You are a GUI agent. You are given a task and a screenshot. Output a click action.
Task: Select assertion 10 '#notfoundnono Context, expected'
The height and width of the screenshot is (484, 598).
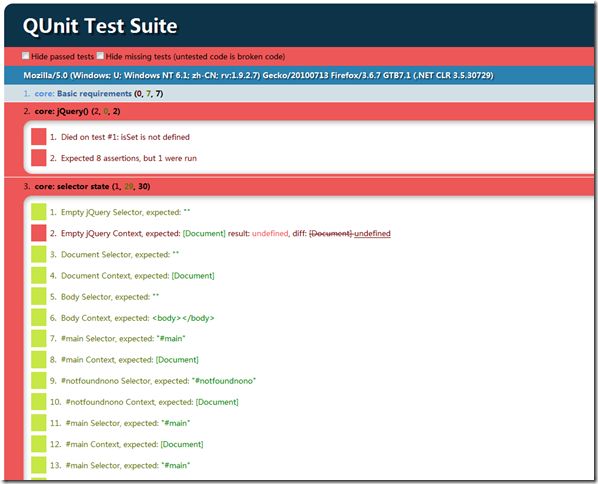[x=144, y=402]
